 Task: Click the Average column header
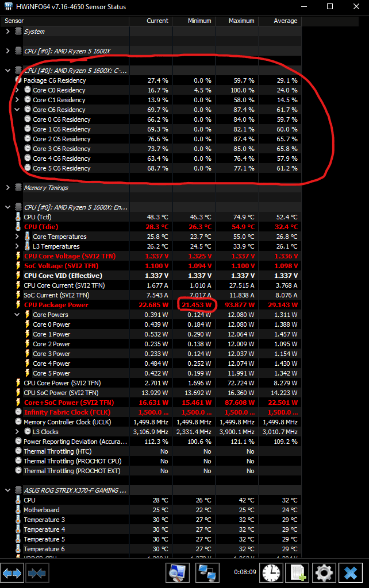click(x=280, y=21)
